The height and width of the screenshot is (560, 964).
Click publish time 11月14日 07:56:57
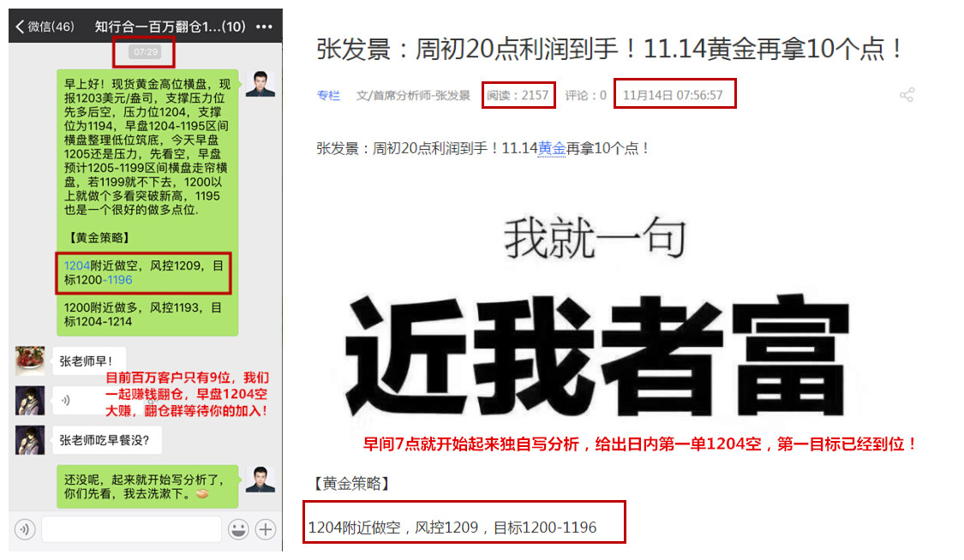point(673,95)
